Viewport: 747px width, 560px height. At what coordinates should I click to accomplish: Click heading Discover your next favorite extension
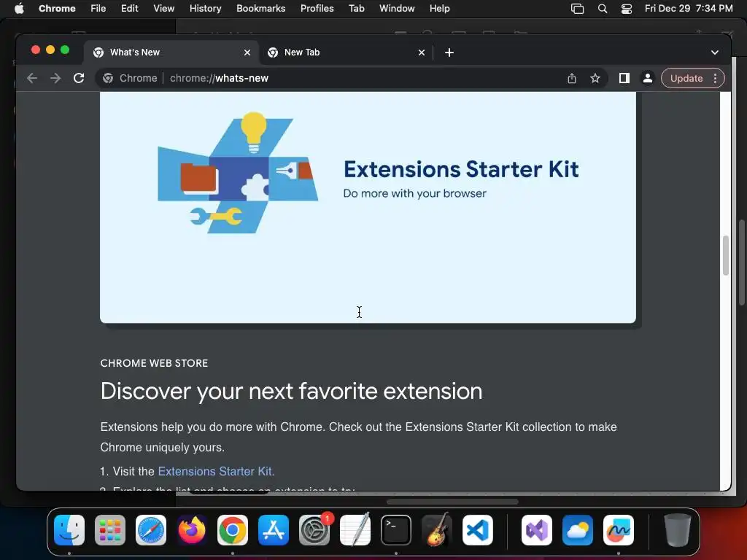(x=291, y=392)
